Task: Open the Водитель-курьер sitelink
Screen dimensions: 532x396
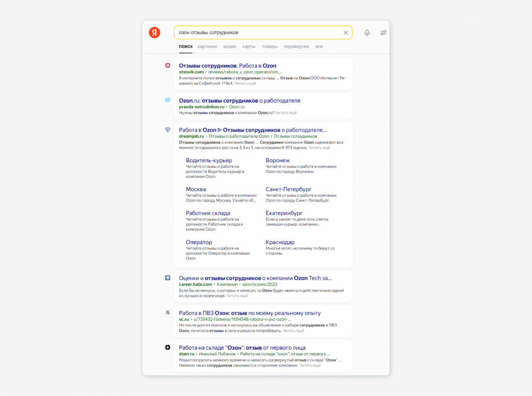Action: pos(209,160)
